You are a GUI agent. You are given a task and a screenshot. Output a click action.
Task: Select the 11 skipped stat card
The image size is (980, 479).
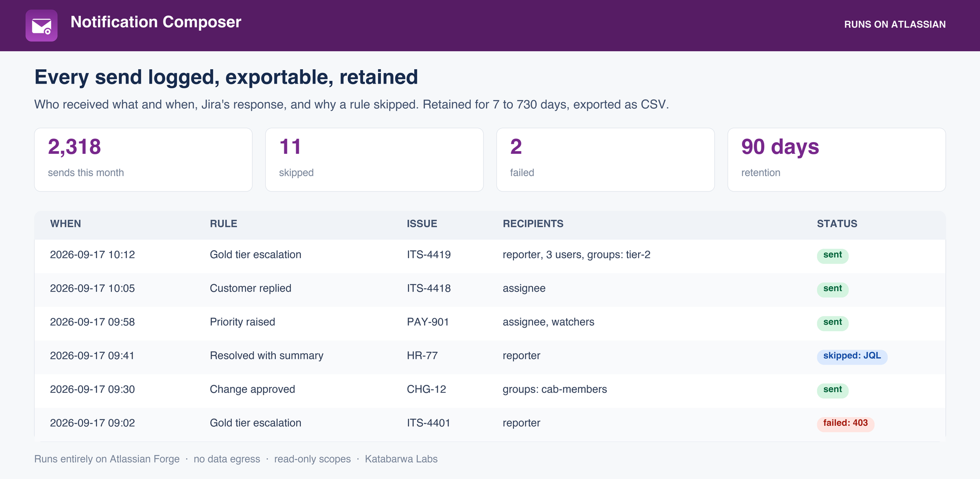coord(374,160)
